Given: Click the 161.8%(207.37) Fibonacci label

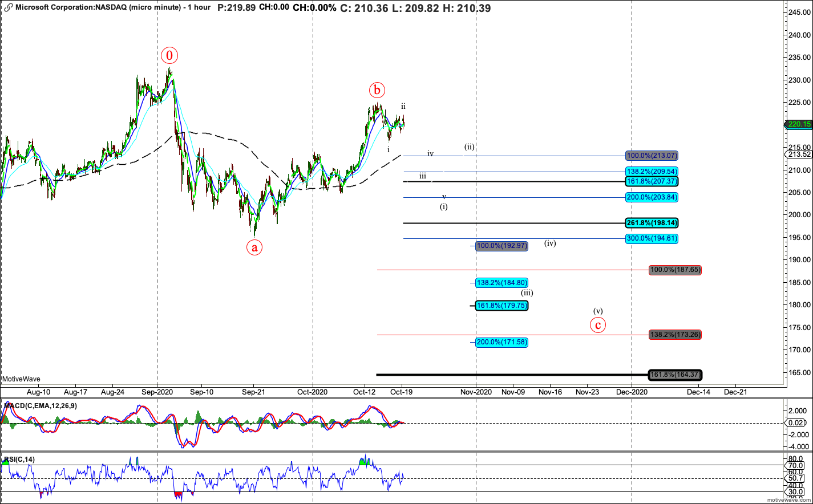Looking at the screenshot, I should click(652, 181).
